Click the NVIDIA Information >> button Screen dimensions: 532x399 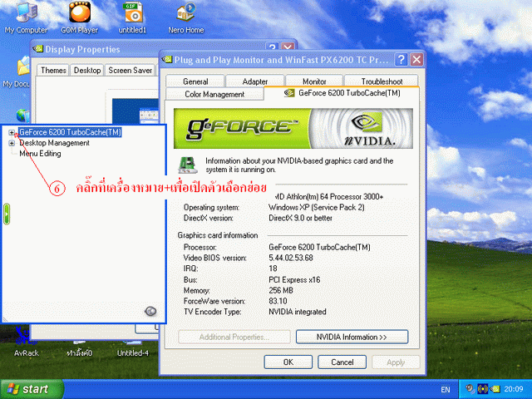click(x=352, y=337)
